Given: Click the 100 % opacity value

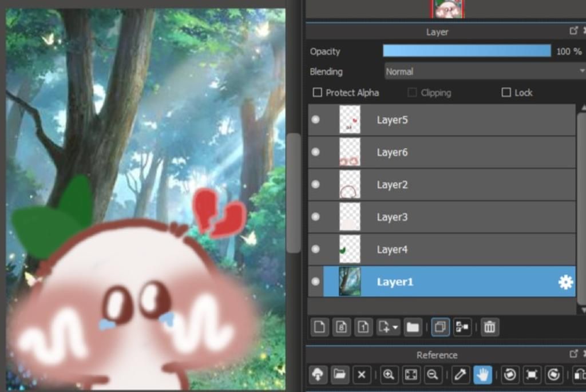Looking at the screenshot, I should click(x=569, y=52).
